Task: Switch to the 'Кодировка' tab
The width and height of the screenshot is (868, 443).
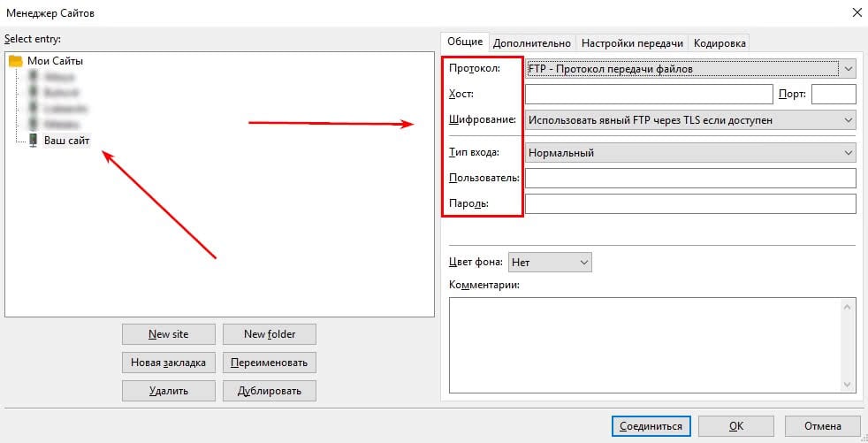Action: click(720, 43)
